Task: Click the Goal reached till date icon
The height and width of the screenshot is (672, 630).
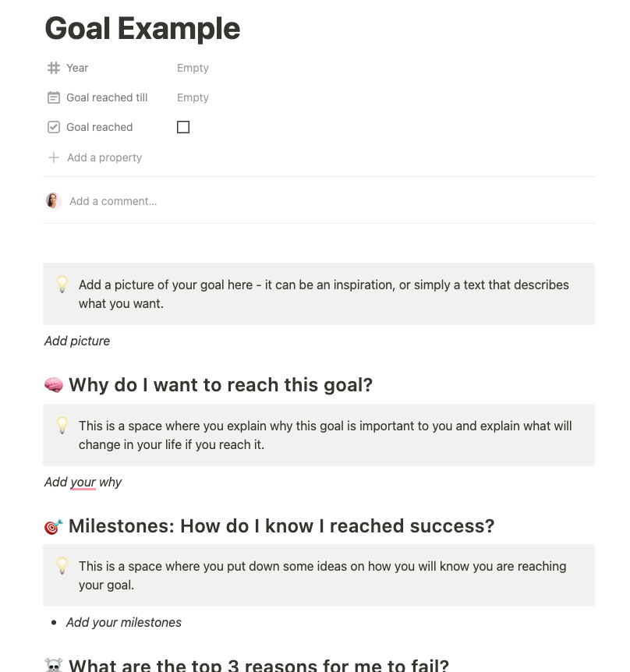Action: [x=54, y=97]
